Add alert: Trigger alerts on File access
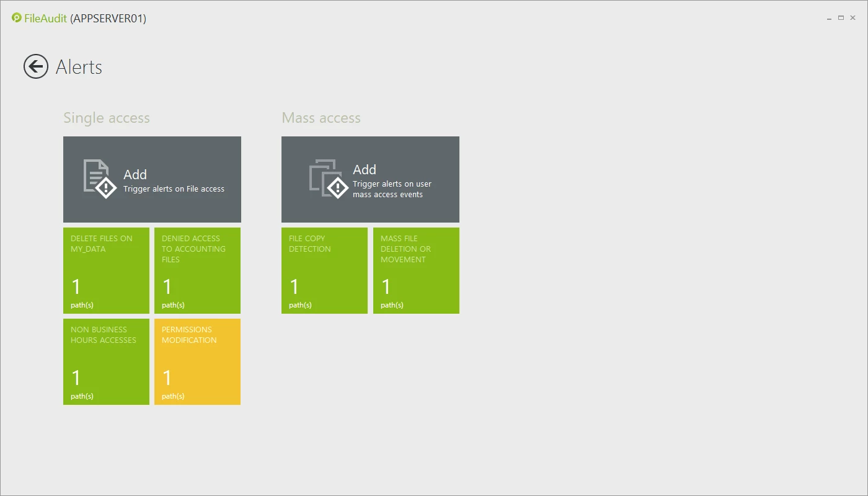This screenshot has height=496, width=868. pyautogui.click(x=152, y=179)
